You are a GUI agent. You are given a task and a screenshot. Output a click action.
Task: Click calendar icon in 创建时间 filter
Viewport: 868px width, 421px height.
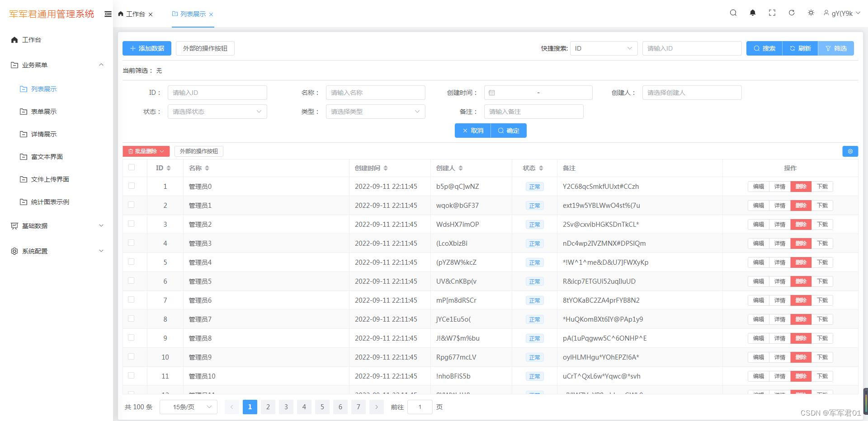pyautogui.click(x=492, y=93)
